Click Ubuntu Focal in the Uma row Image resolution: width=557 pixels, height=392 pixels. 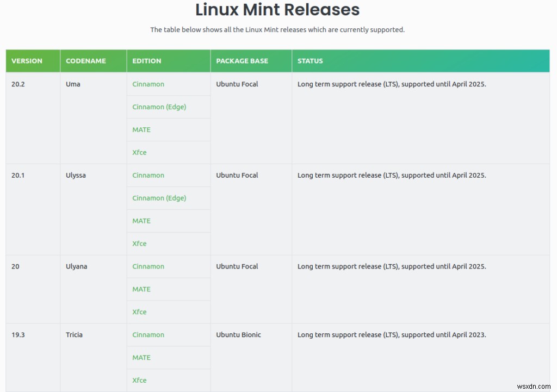pyautogui.click(x=237, y=84)
